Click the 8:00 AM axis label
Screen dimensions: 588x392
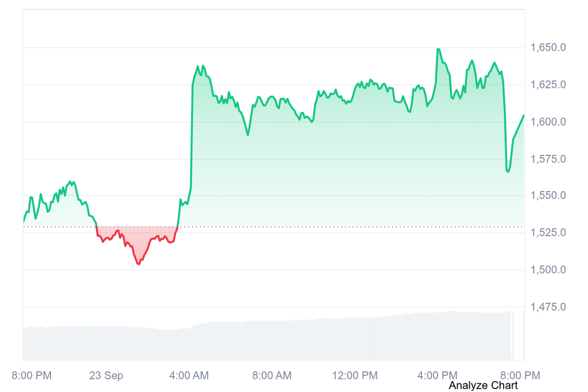[272, 375]
